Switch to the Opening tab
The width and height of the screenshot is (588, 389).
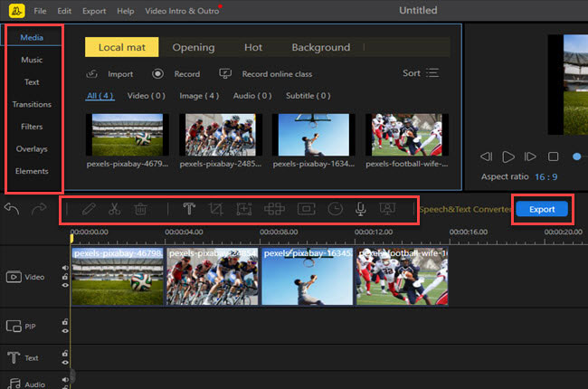(194, 47)
